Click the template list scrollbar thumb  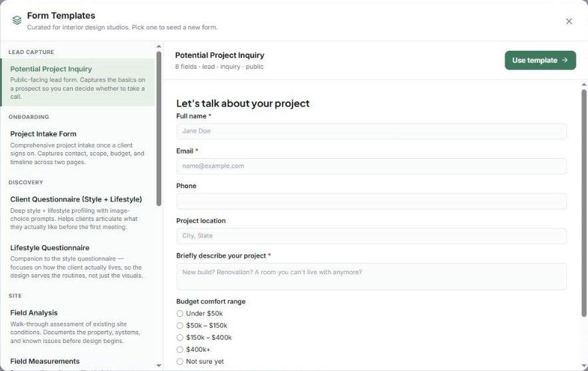coord(159,129)
